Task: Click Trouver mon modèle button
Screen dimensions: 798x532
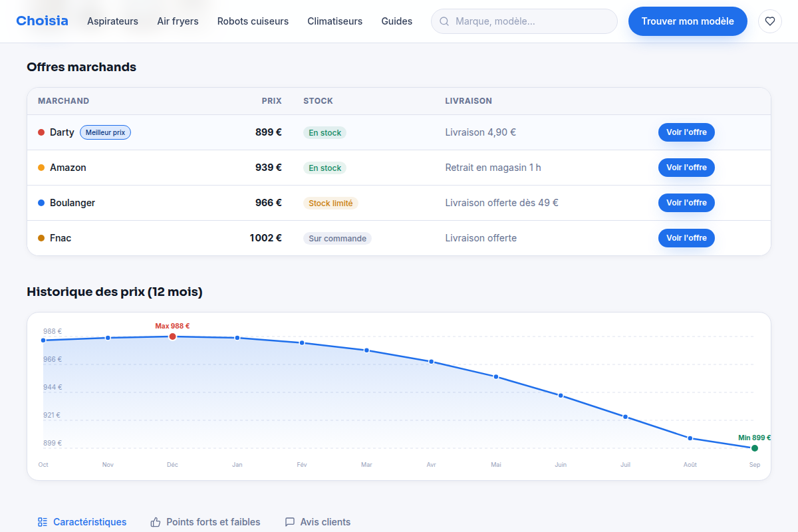Action: tap(688, 21)
